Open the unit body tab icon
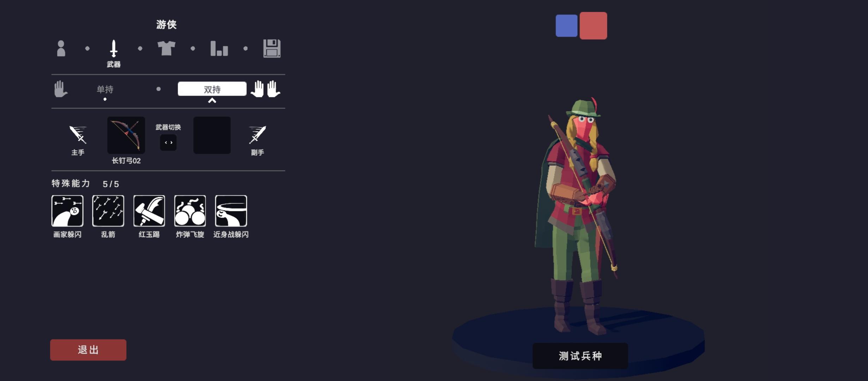The image size is (868, 381). point(61,48)
